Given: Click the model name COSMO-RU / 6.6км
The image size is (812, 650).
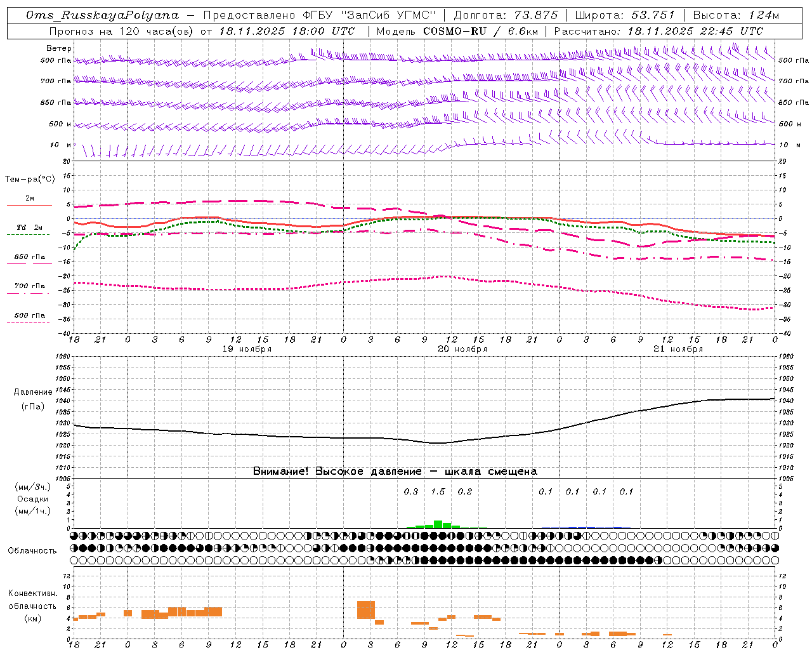Looking at the screenshot, I should point(481,31).
